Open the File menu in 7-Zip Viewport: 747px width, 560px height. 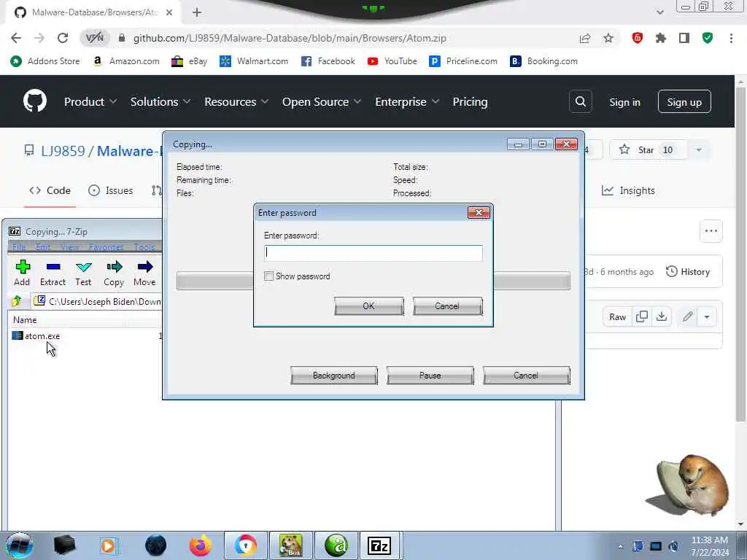point(19,246)
